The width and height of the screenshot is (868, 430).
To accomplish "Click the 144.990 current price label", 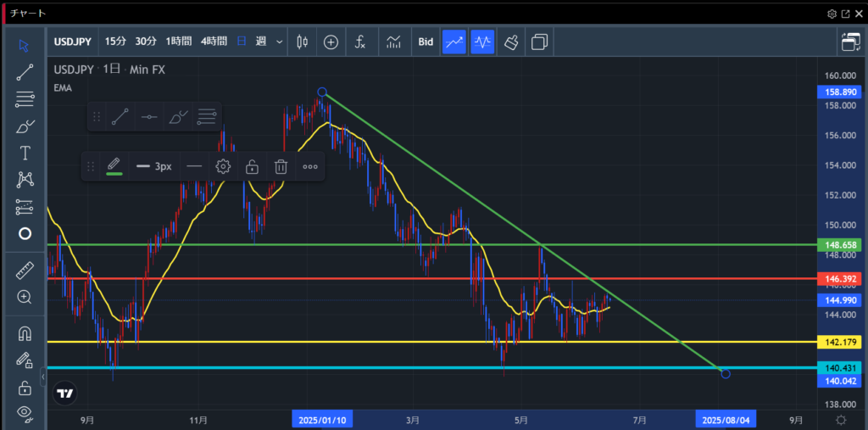I will (840, 300).
